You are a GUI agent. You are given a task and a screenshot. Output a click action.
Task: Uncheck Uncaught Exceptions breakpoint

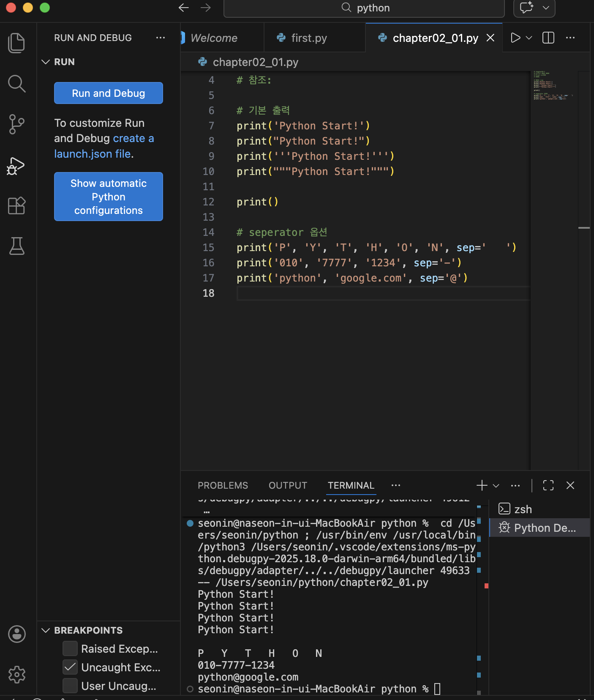pos(70,667)
